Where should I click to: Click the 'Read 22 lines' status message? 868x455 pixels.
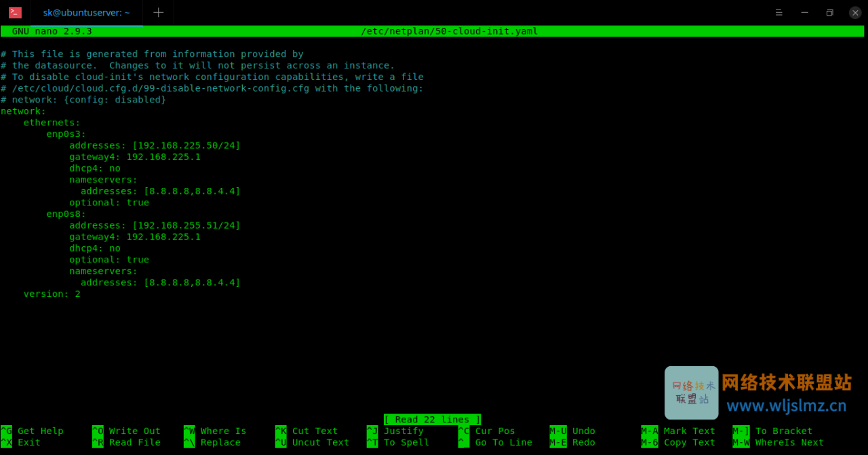(433, 420)
